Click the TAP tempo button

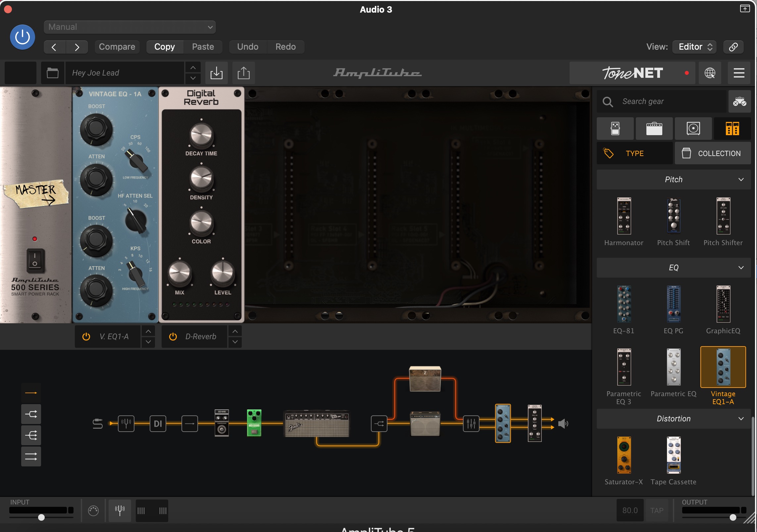click(656, 510)
